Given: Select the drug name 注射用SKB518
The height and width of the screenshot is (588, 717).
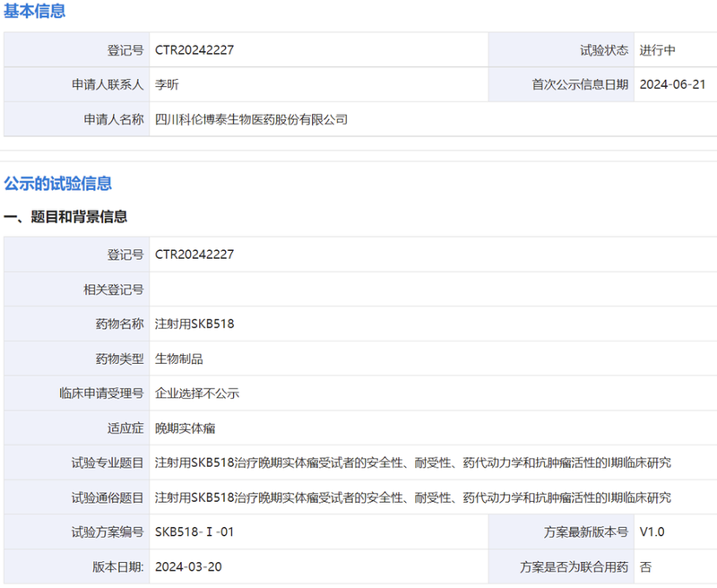Looking at the screenshot, I should click(x=194, y=324).
